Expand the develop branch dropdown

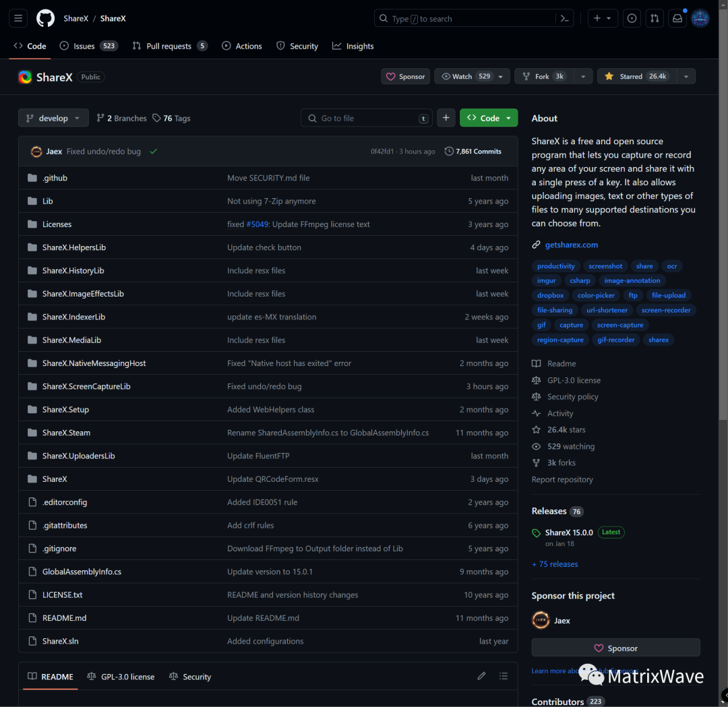[53, 118]
